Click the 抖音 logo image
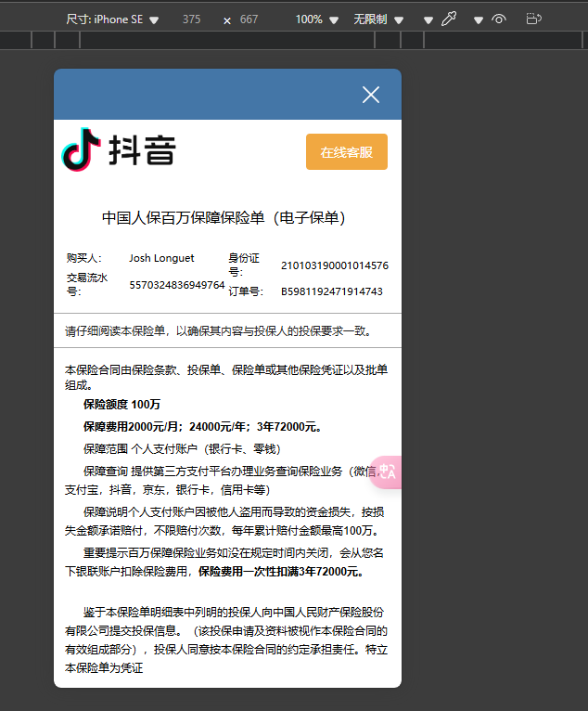Viewport: 588px width, 711px height. (x=119, y=149)
